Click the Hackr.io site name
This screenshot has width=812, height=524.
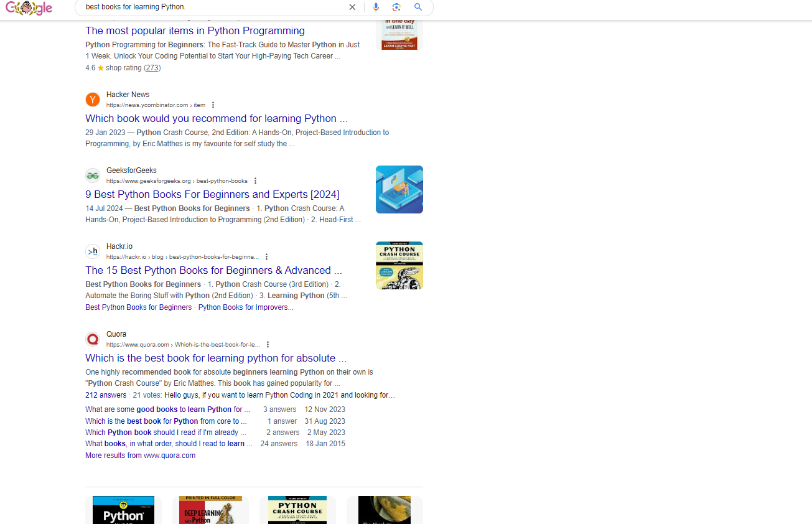119,246
